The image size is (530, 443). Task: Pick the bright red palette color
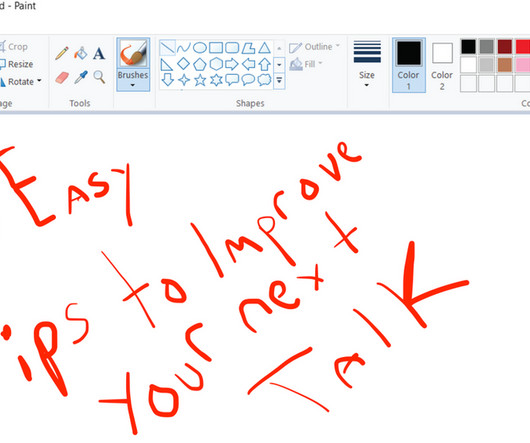(x=523, y=47)
